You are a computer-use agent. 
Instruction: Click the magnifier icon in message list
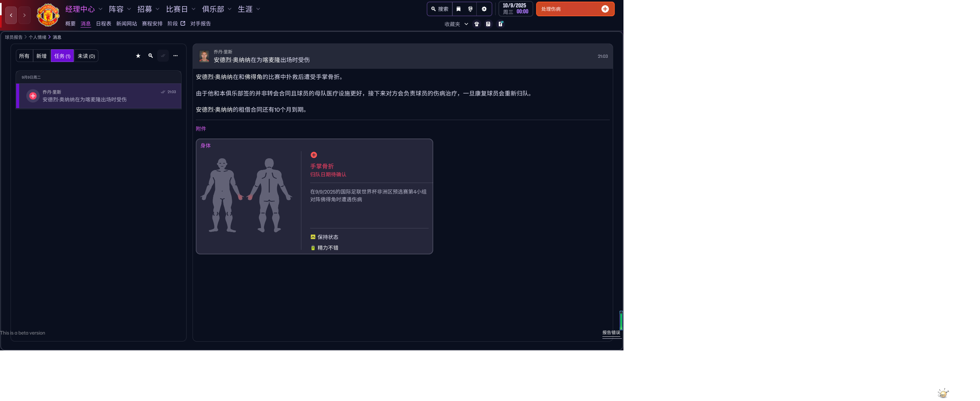pyautogui.click(x=151, y=56)
